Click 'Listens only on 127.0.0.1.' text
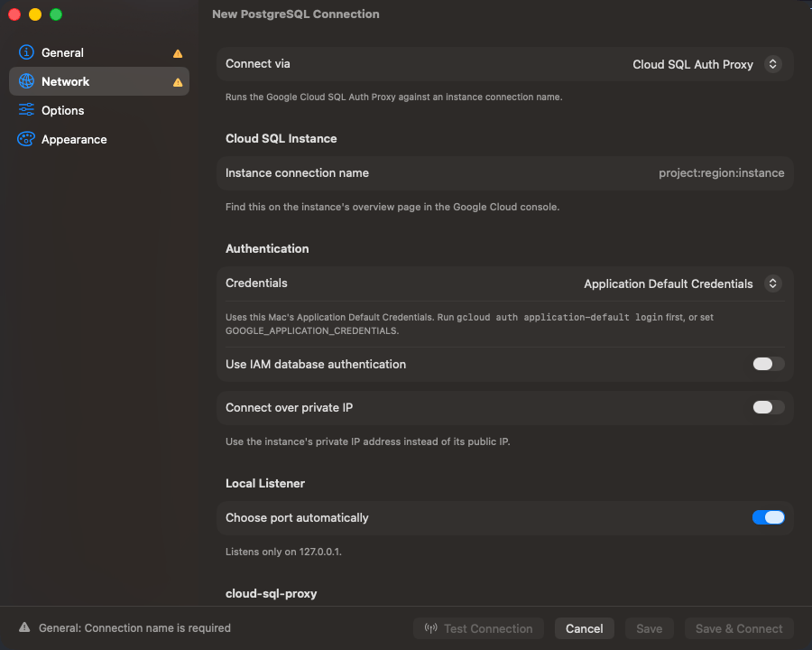812x650 pixels. tap(284, 552)
